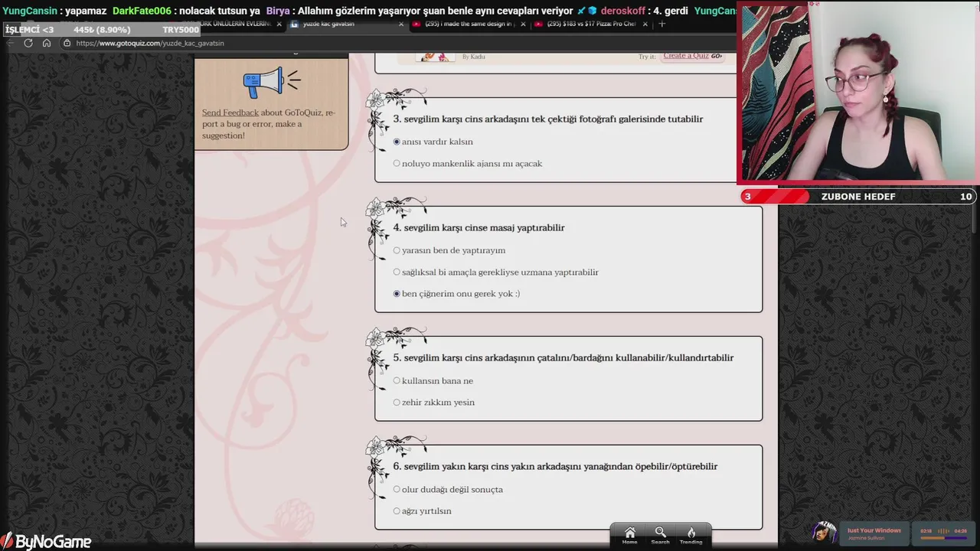980x551 pixels.
Task: Close the '$183 vs $17 Pizza' YouTube tab
Action: point(645,24)
